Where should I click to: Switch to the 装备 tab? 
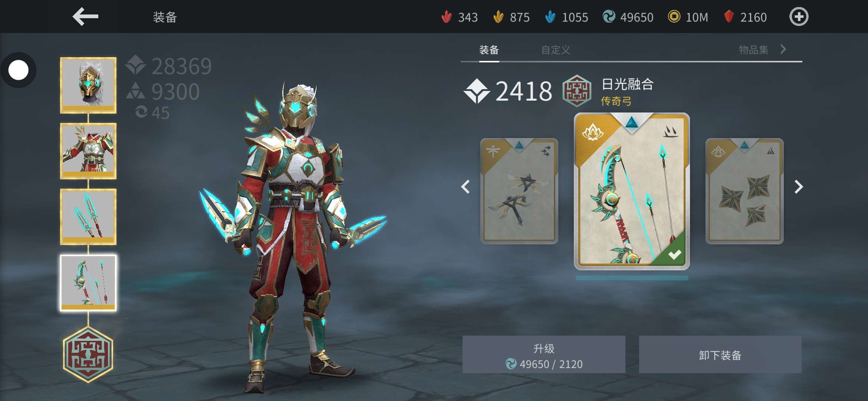[x=489, y=50]
